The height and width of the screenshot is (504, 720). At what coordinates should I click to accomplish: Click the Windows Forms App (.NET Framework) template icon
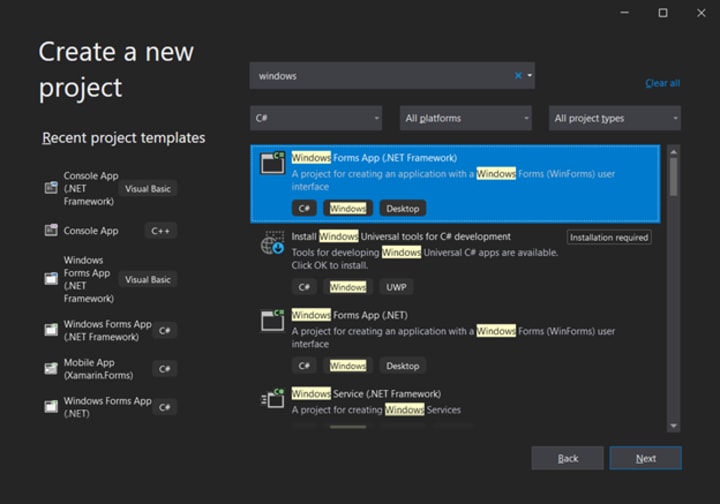(x=273, y=163)
